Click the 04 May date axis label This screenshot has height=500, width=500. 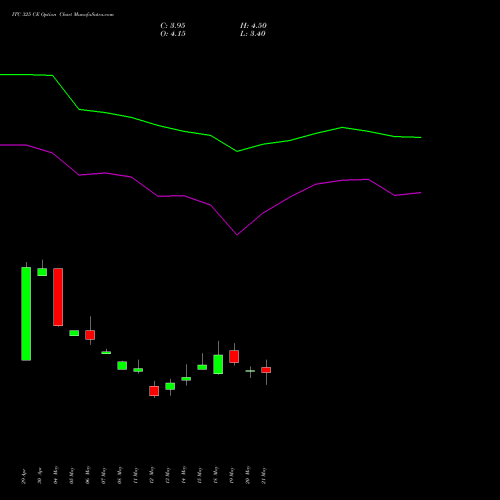(x=56, y=475)
